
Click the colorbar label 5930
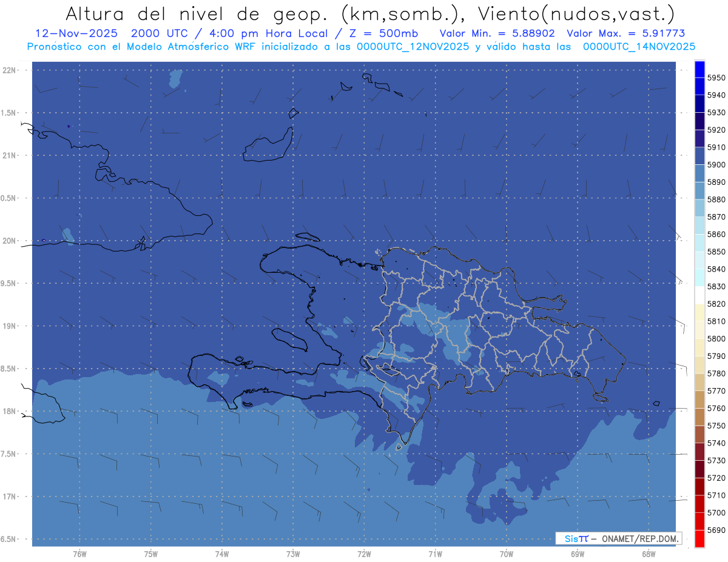pos(716,112)
